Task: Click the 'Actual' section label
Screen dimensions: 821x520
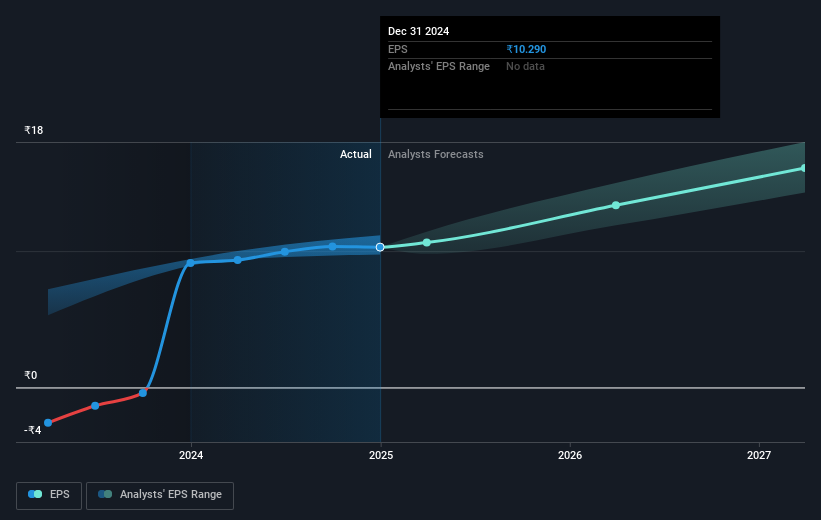Action: click(x=356, y=154)
